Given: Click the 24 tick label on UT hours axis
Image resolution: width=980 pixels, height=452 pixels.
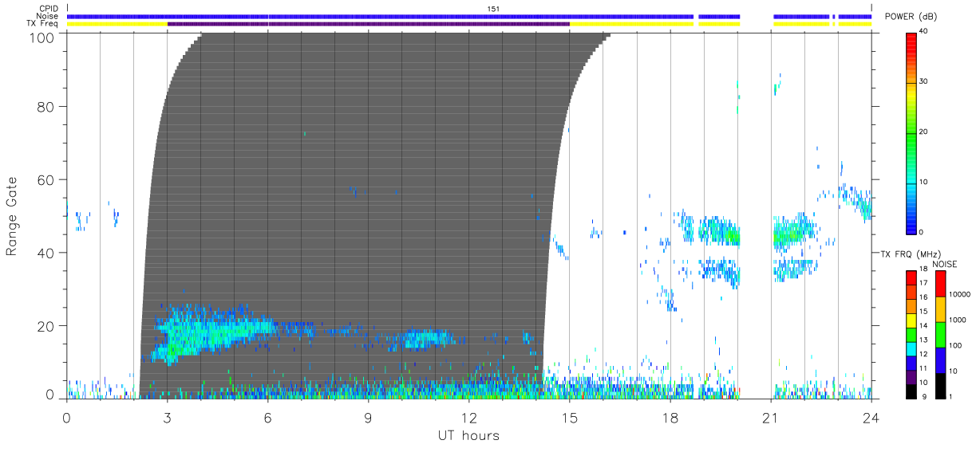Looking at the screenshot, I should 871,416.
